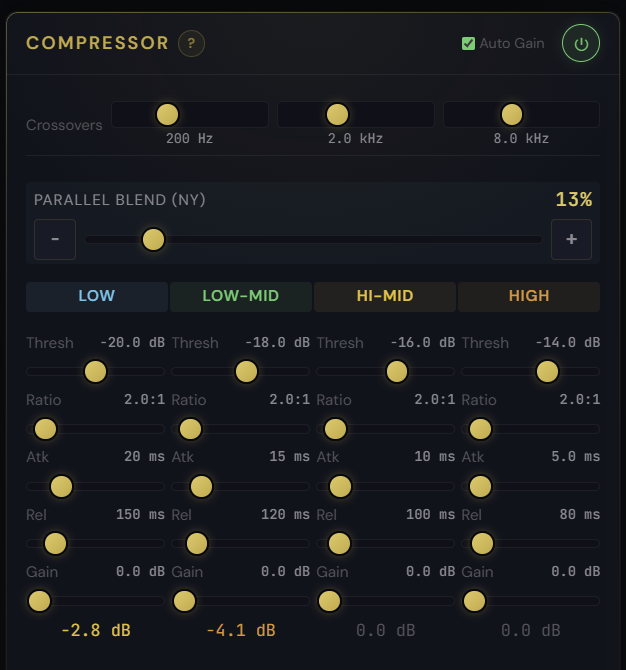Click the 13% parallel blend value
Screen dimensions: 626x670
[574, 200]
